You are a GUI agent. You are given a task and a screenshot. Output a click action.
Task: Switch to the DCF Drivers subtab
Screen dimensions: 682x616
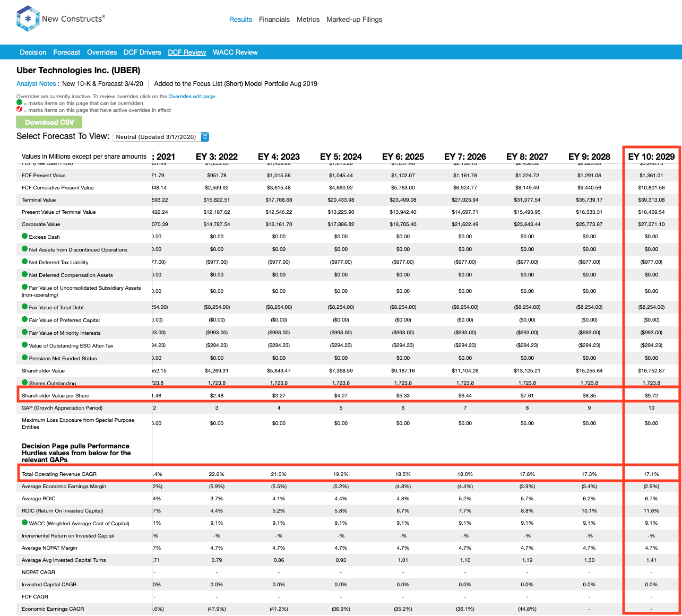pos(142,52)
